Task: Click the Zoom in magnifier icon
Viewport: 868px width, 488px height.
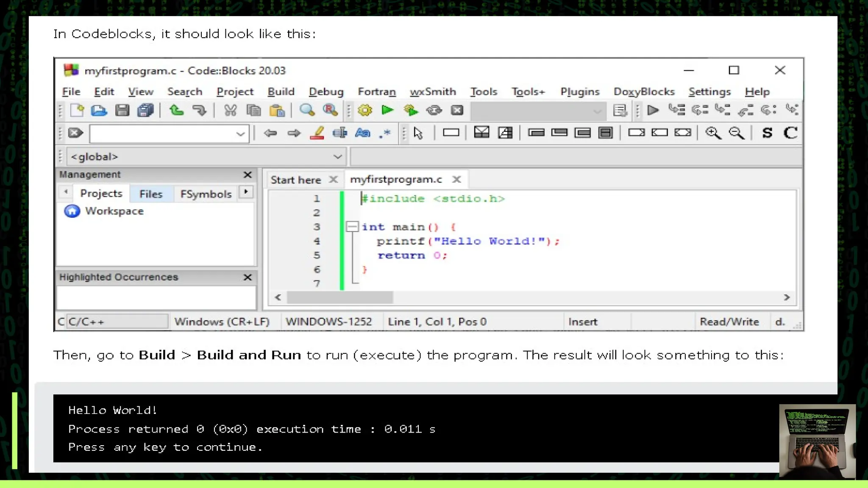Action: 713,133
